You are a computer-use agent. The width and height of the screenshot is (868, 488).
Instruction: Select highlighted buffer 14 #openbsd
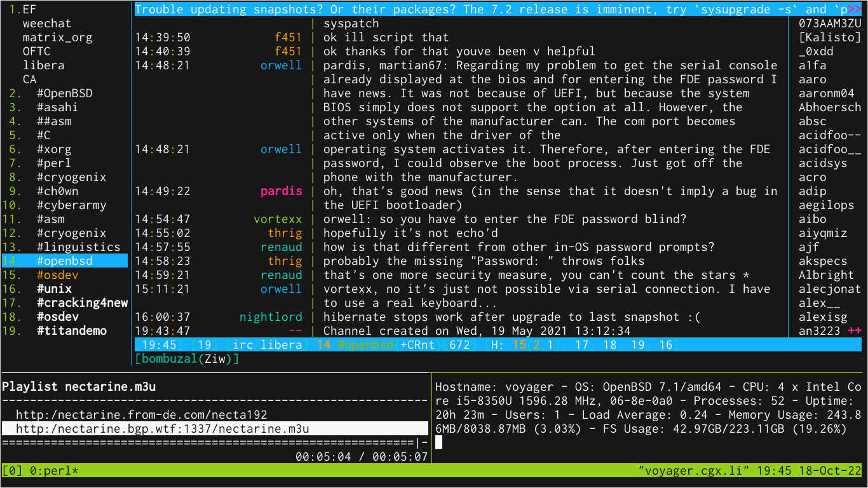pyautogui.click(x=65, y=261)
